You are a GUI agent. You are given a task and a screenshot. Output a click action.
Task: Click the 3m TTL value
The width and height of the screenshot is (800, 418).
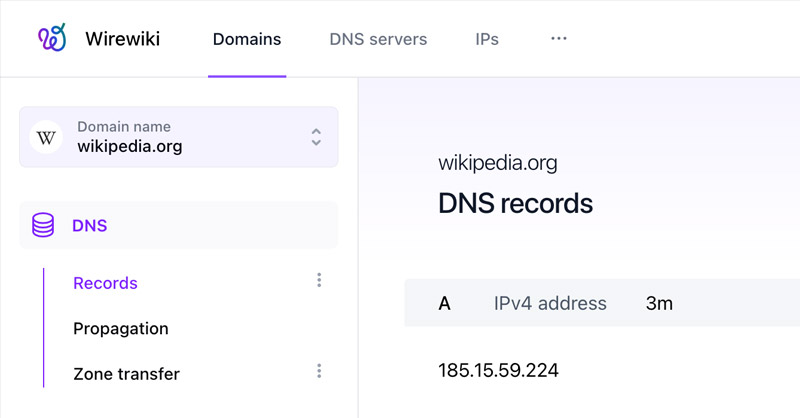pyautogui.click(x=659, y=303)
